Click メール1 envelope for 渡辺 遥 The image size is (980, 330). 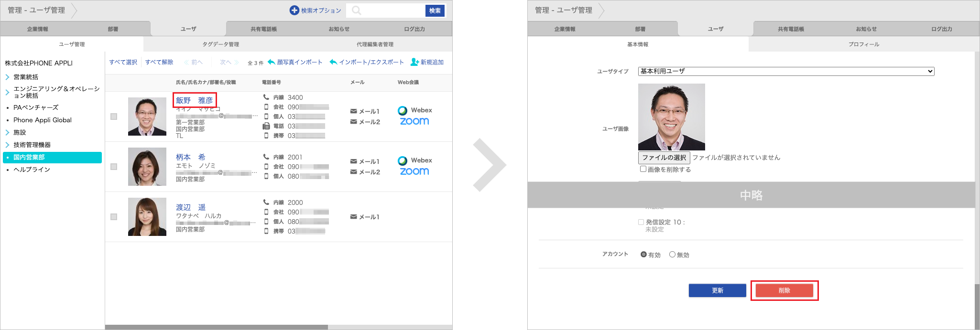pyautogui.click(x=353, y=217)
